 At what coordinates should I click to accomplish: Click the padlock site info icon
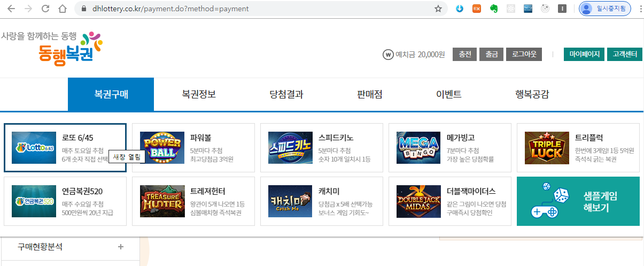[83, 9]
